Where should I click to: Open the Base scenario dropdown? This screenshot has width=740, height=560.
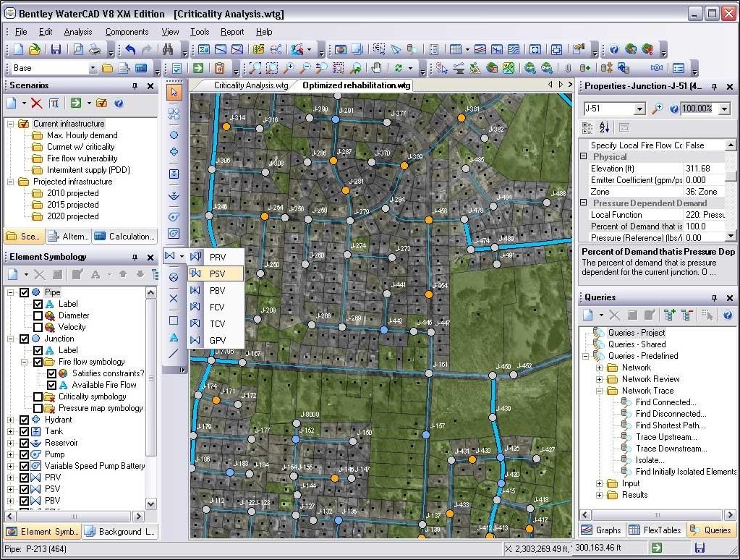(93, 68)
